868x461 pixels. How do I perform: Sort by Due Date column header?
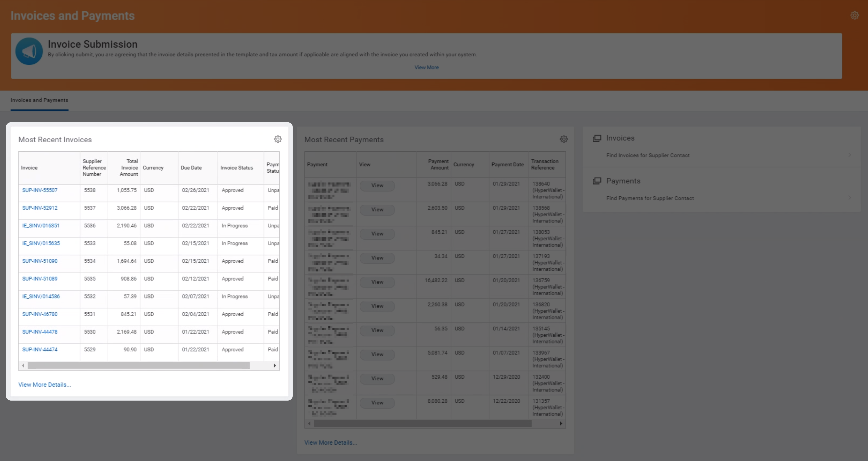pyautogui.click(x=191, y=168)
